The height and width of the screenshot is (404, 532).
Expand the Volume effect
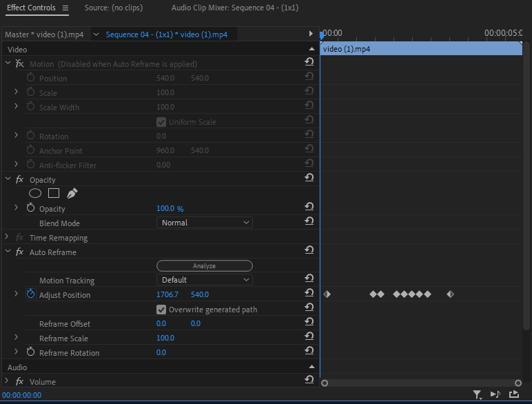tap(7, 381)
